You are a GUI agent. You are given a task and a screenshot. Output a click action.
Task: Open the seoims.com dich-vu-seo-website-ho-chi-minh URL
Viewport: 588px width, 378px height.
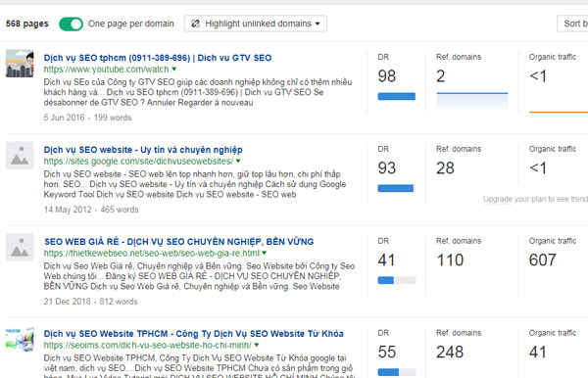[x=148, y=345]
